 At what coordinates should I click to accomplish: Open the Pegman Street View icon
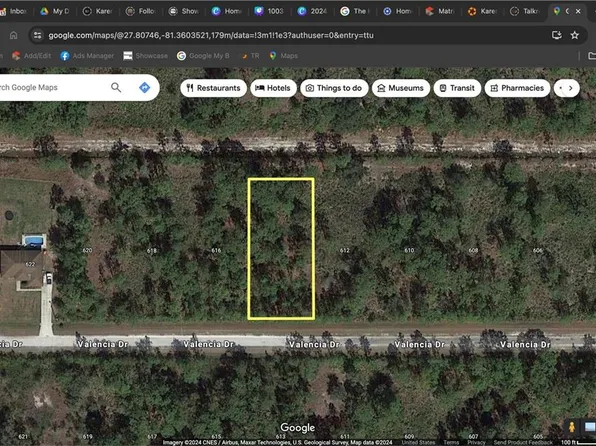click(x=572, y=427)
